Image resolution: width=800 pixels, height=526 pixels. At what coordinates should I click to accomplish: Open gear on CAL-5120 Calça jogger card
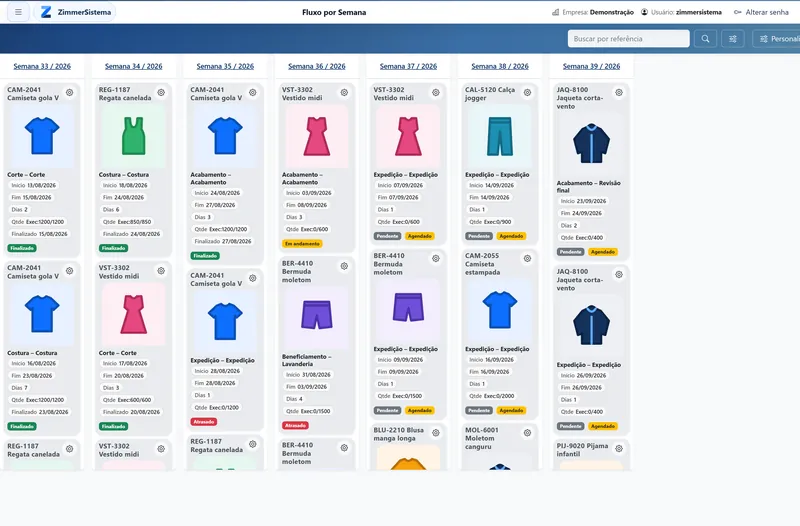[528, 92]
